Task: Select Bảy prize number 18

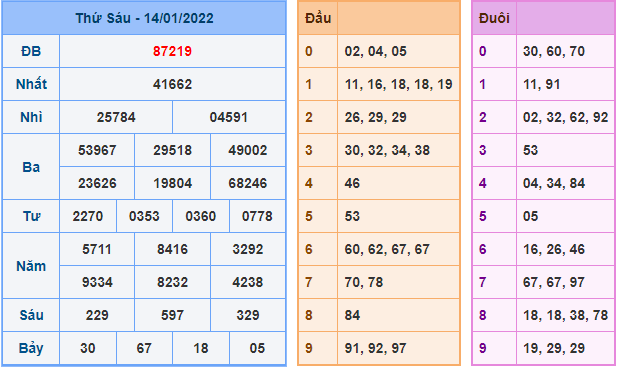Action: 201,349
